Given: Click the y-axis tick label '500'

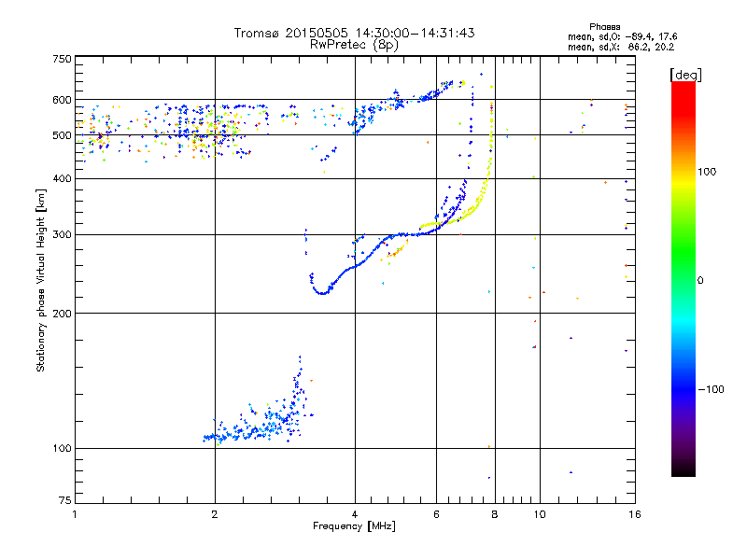Looking at the screenshot, I should tap(62, 135).
